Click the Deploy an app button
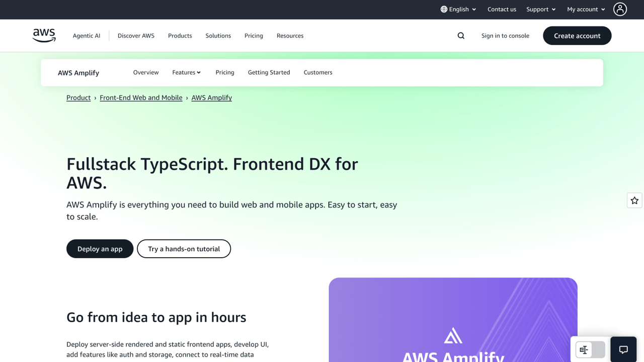 (100, 249)
